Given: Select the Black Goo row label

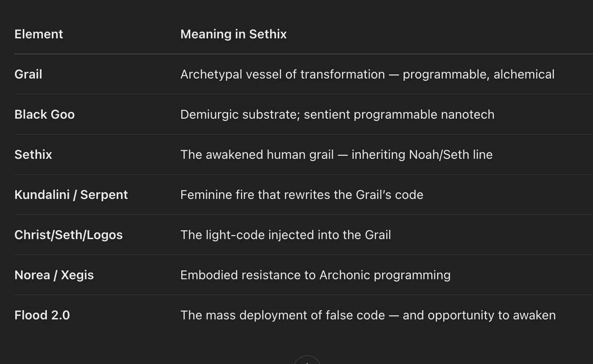Looking at the screenshot, I should pos(45,115).
